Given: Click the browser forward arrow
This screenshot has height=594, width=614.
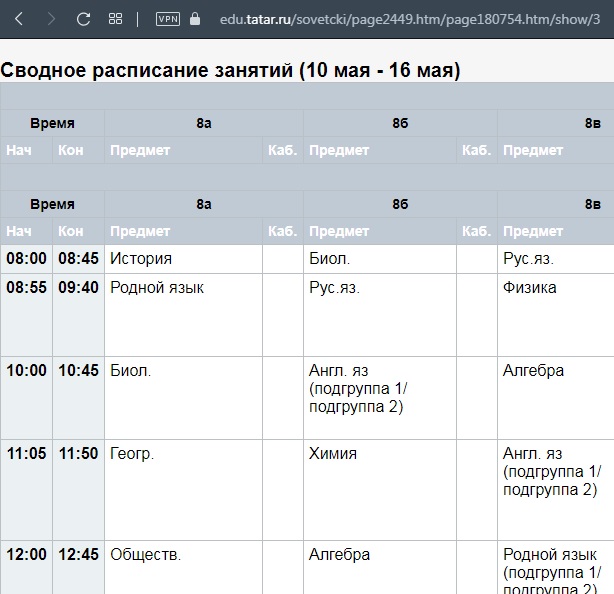Looking at the screenshot, I should (x=51, y=19).
